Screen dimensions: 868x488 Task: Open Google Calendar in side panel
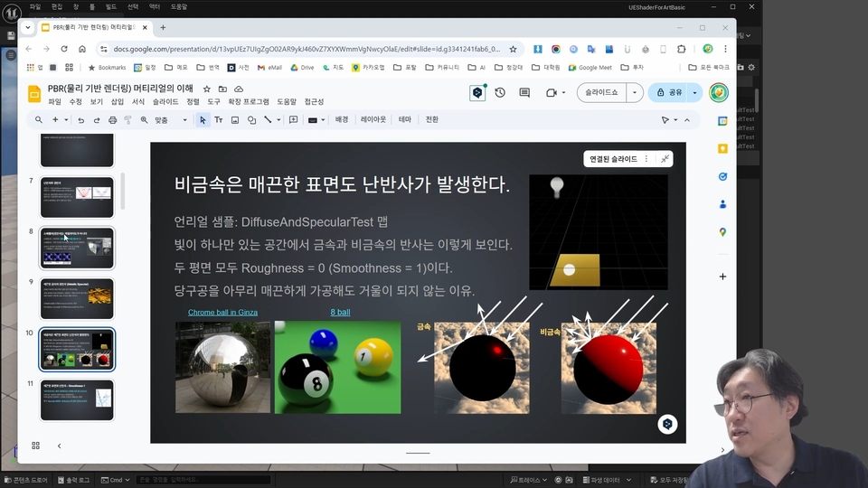722,120
